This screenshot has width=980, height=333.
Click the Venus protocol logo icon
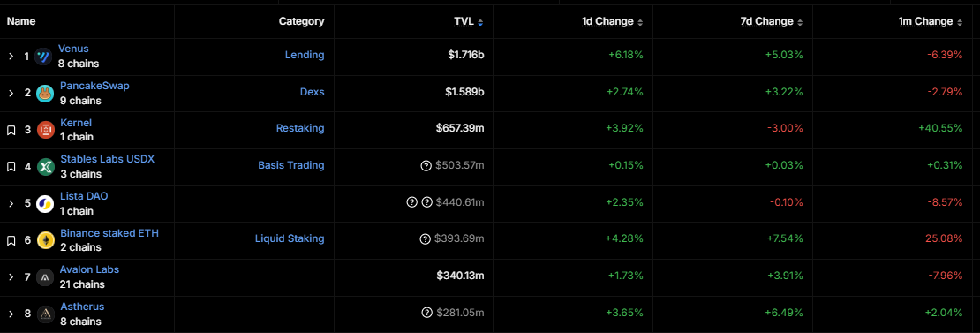point(44,57)
